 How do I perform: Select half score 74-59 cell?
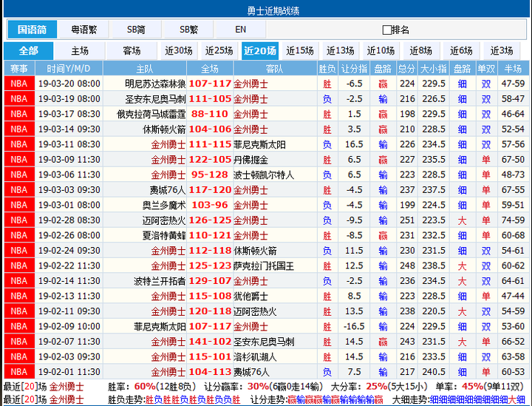tap(513, 220)
